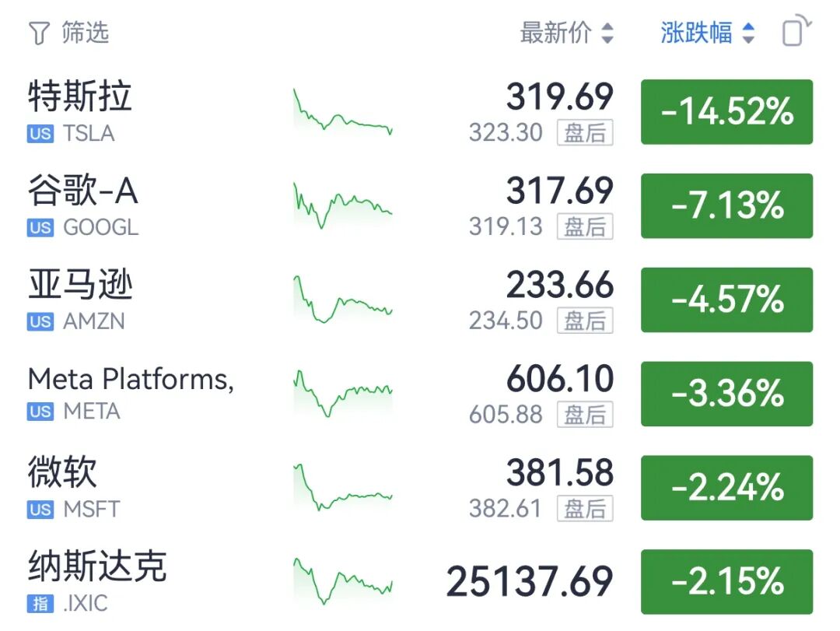View the 纳斯达克 mini trend chart
This screenshot has width=840, height=631.
(343, 581)
